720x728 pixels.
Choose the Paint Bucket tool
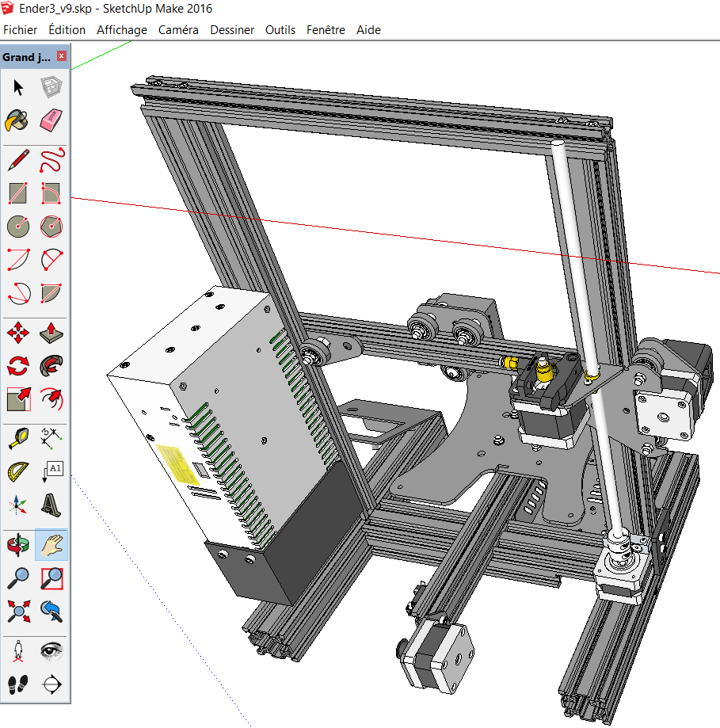(x=17, y=120)
